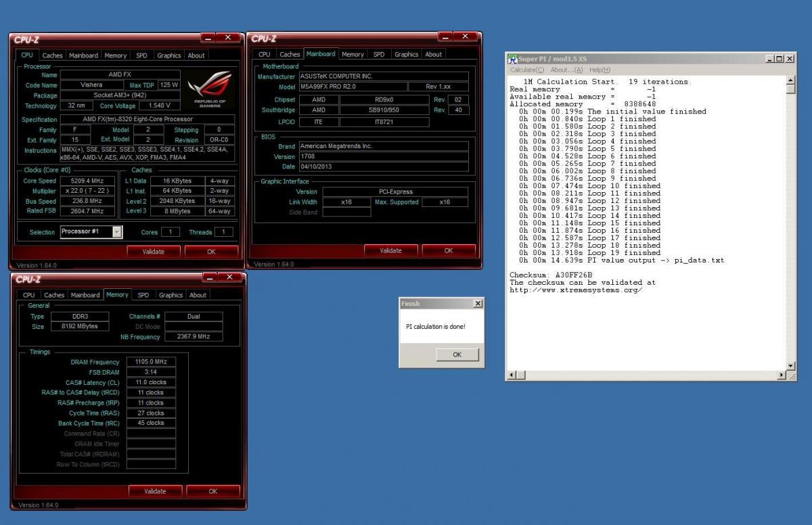This screenshot has width=812, height=525.
Task: Click Code Name field Vishera
Action: click(91, 85)
